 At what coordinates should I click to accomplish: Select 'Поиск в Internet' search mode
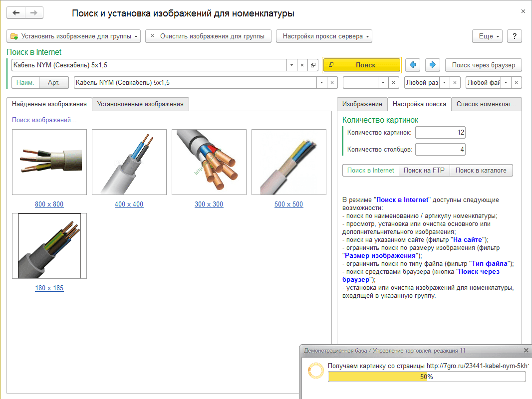coord(370,170)
